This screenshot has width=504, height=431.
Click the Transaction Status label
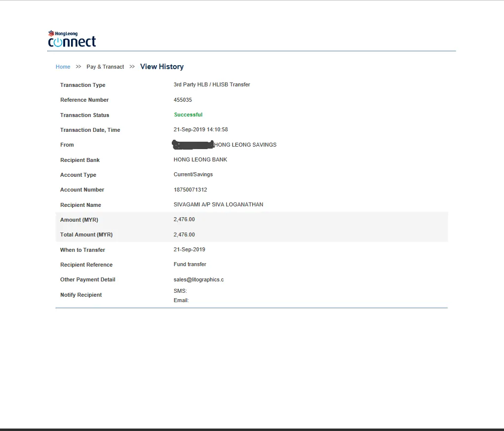(x=84, y=115)
